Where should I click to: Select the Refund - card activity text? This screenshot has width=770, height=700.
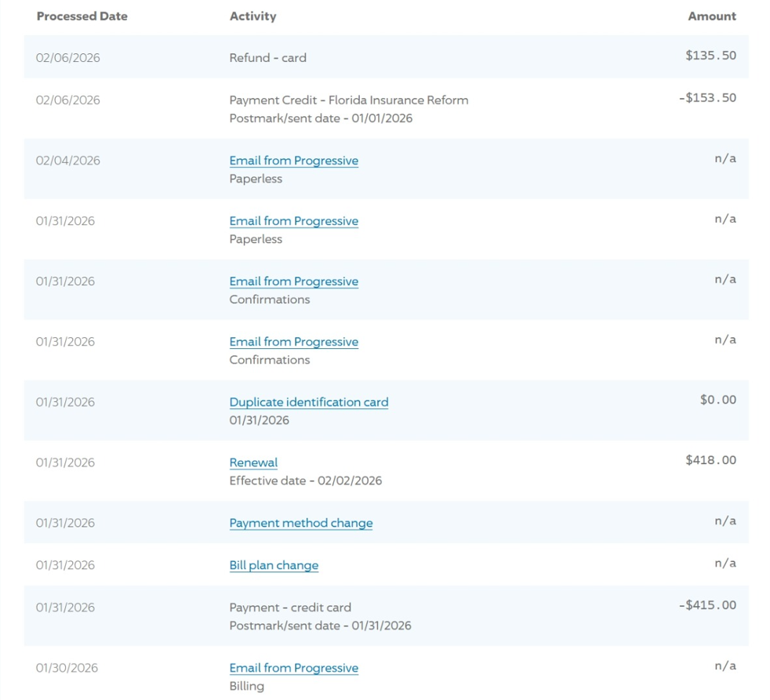point(267,58)
